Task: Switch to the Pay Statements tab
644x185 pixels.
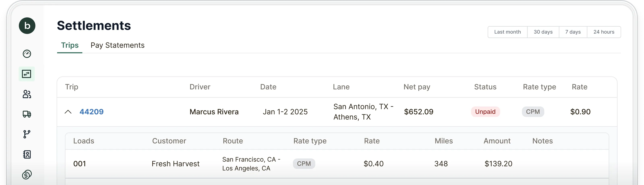Action: 118,45
